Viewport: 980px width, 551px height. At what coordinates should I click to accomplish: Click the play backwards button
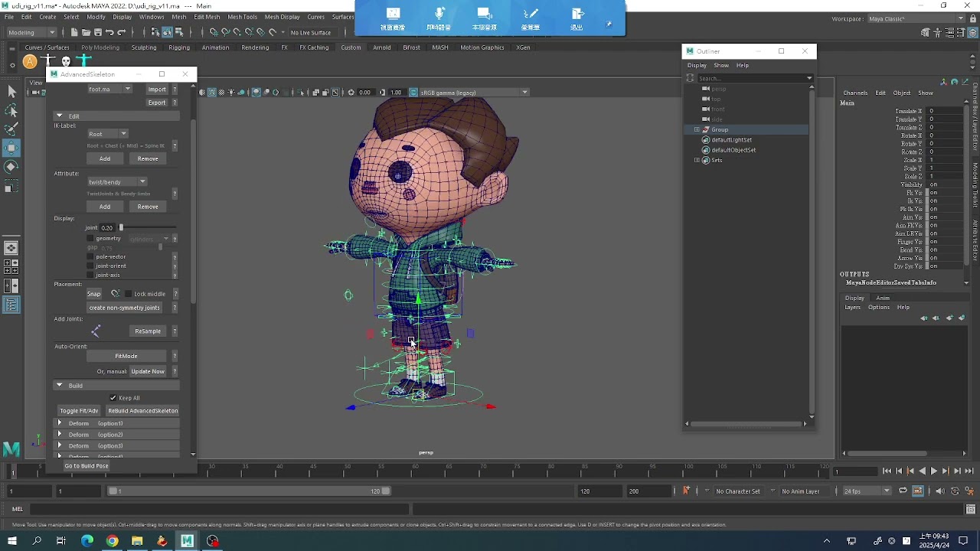(x=922, y=471)
